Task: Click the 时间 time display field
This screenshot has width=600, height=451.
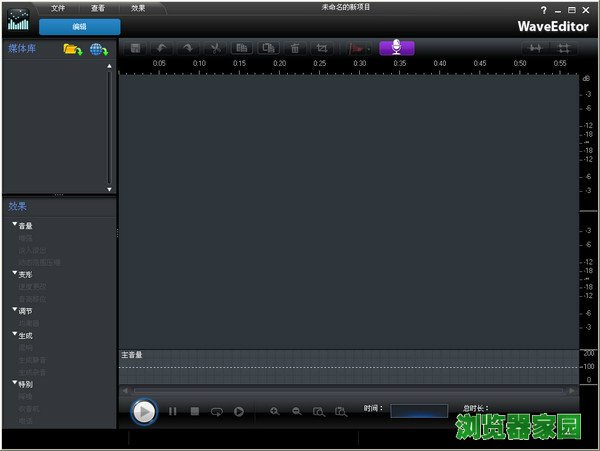Action: pos(418,410)
